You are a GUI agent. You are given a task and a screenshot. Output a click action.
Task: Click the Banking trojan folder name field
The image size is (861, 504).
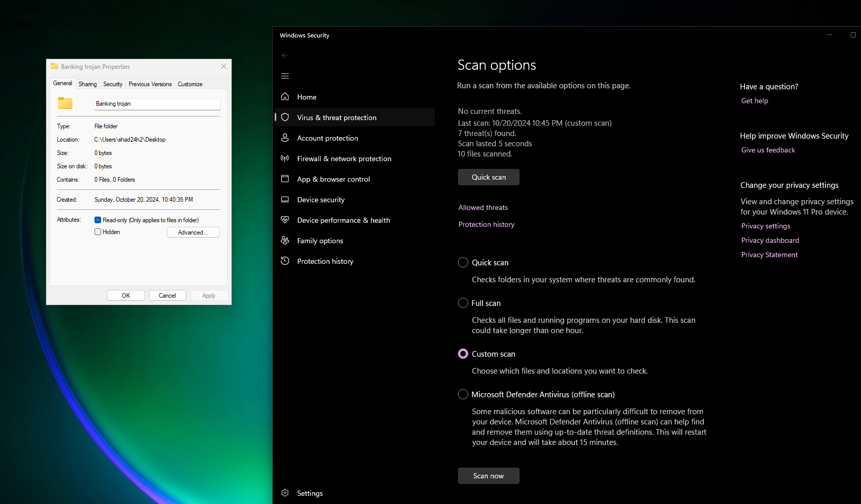tap(157, 104)
